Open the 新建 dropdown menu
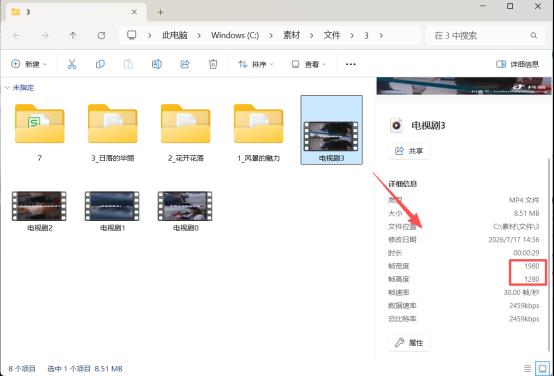Image resolution: width=554 pixels, height=376 pixels. 29,64
